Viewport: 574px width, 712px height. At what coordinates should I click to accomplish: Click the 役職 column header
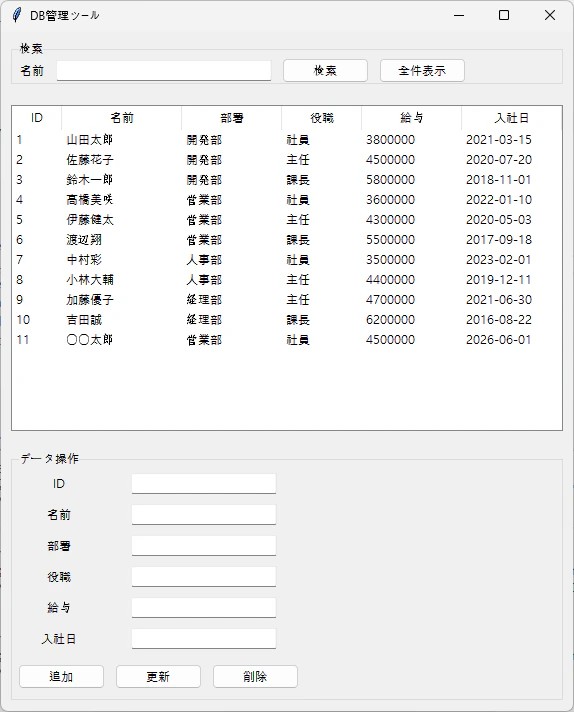tap(322, 118)
